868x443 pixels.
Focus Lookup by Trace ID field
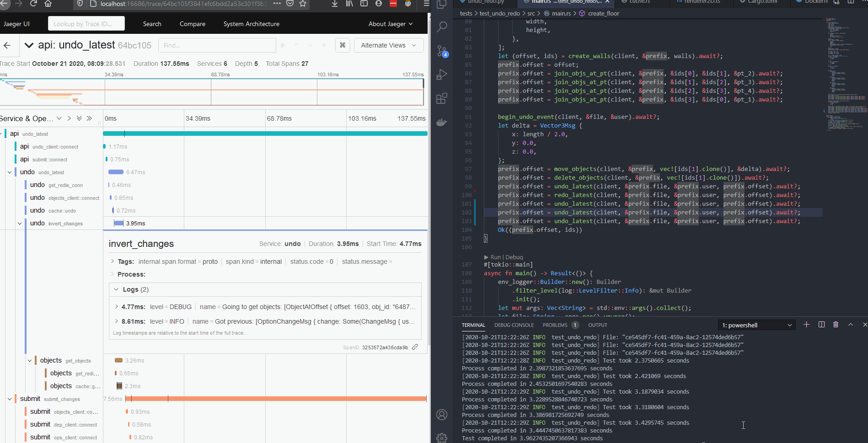pyautogui.click(x=86, y=24)
